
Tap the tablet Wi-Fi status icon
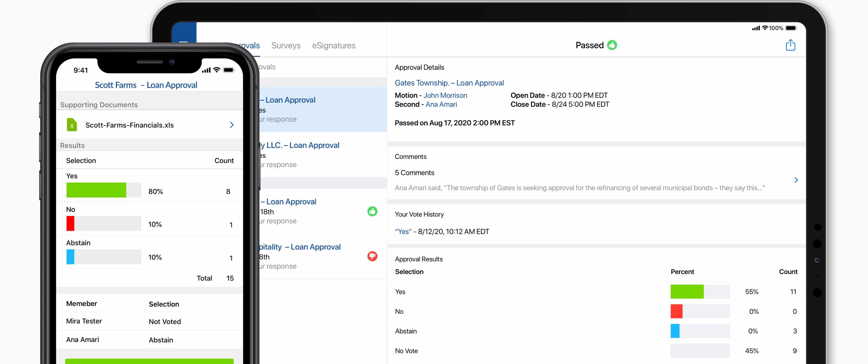(765, 28)
